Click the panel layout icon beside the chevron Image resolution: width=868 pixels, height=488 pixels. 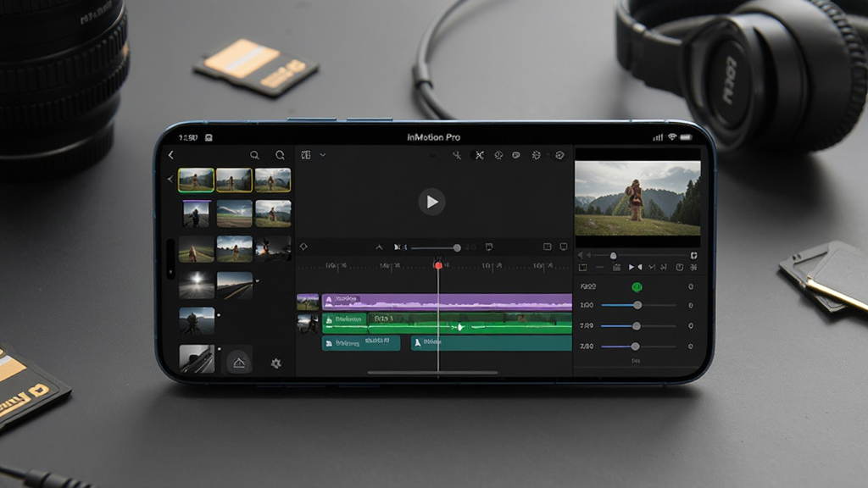305,156
